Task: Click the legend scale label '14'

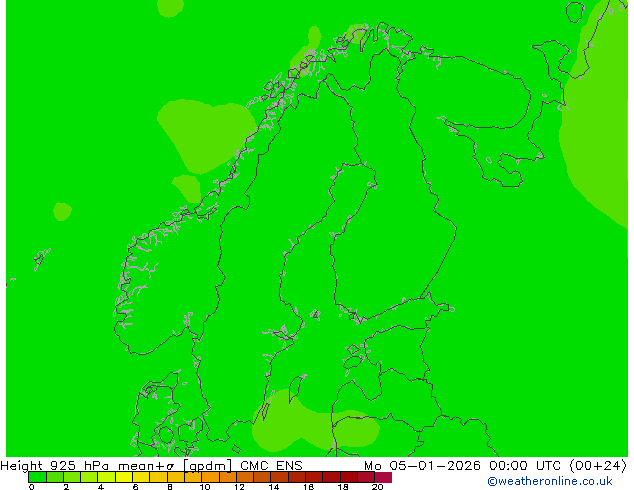Action: click(274, 487)
